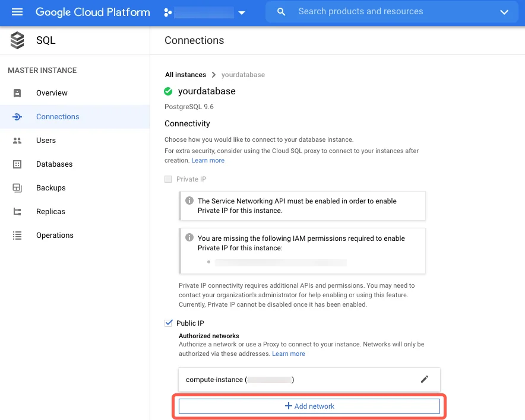
Task: Click the Overview icon in sidebar
Action: 17,93
